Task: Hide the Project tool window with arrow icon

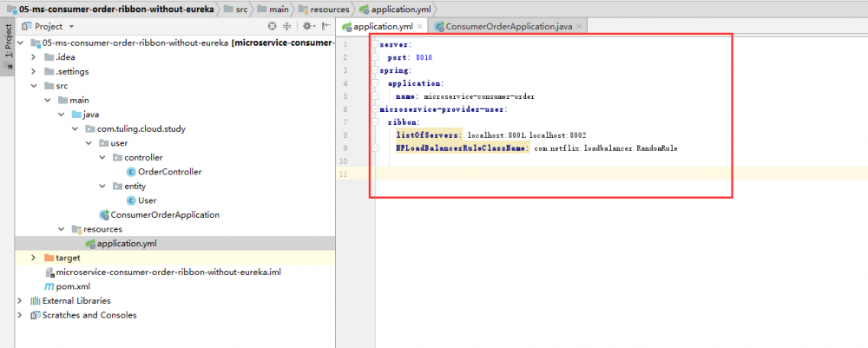Action: point(326,26)
